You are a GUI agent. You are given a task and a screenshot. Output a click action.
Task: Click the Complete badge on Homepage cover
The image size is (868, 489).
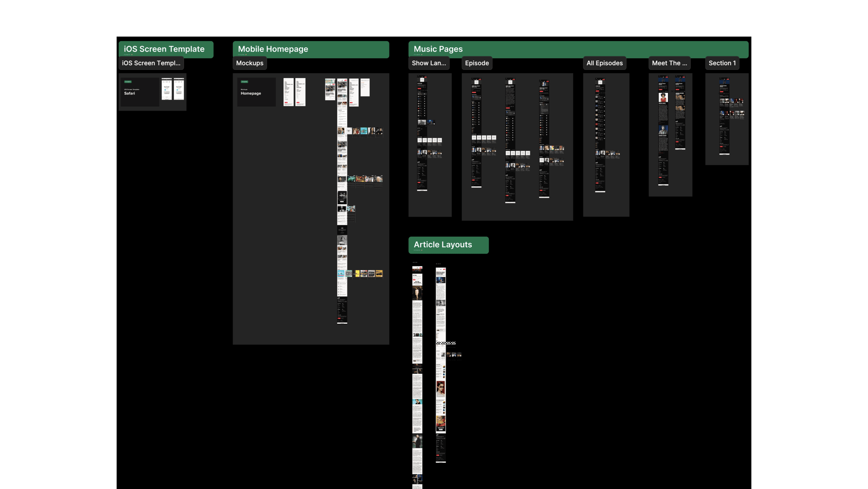[244, 82]
